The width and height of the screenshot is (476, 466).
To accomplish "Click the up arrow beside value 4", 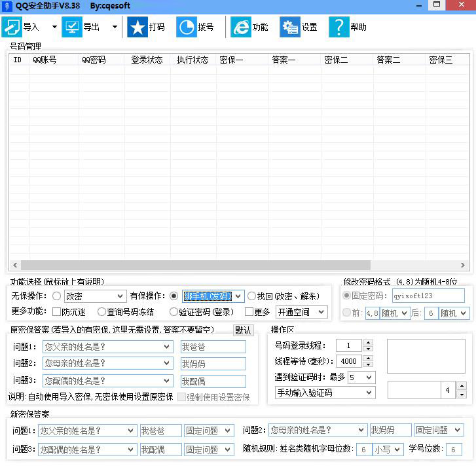I will (x=462, y=386).
